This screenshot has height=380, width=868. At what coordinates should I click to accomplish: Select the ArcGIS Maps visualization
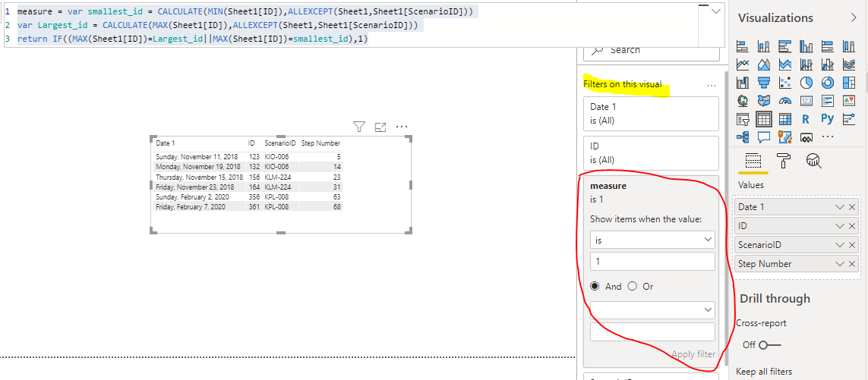[785, 137]
